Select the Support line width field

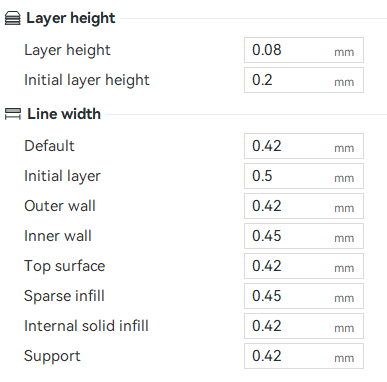304,356
